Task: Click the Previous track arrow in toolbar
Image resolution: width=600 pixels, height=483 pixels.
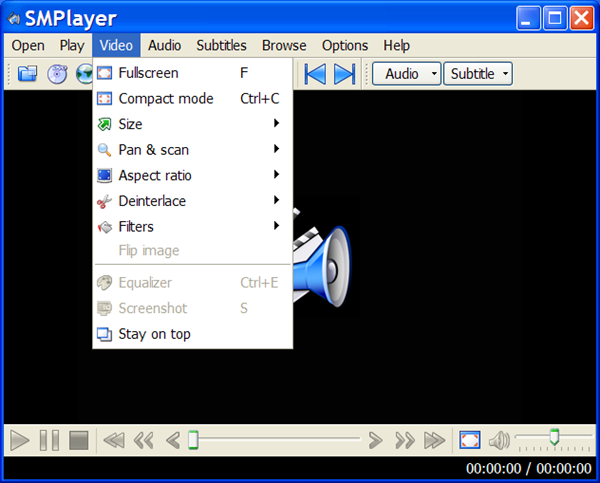Action: [x=315, y=74]
